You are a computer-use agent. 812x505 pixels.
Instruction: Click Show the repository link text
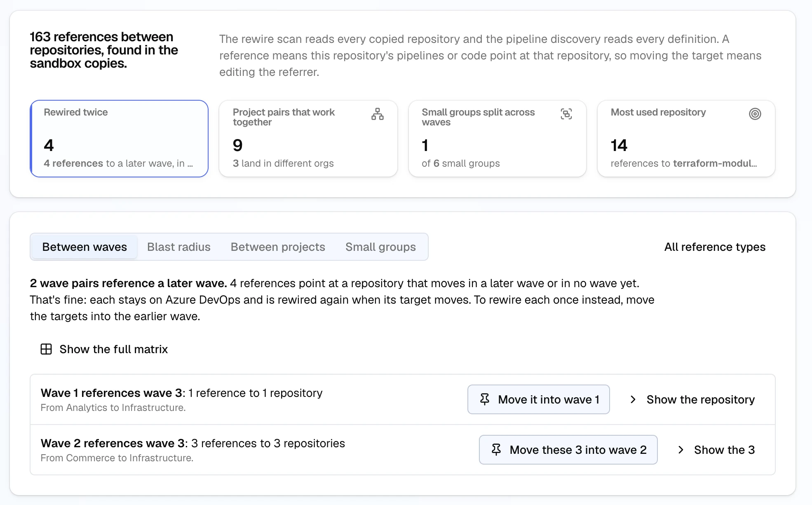pos(701,399)
